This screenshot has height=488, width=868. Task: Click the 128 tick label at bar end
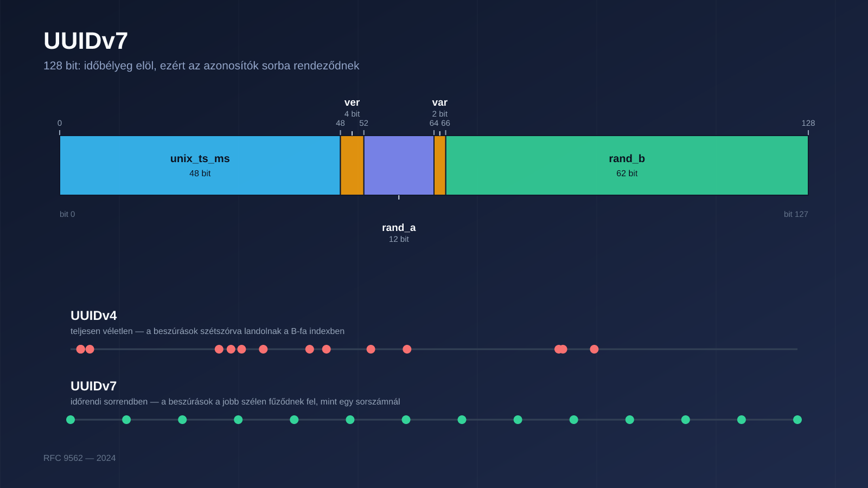tap(808, 123)
